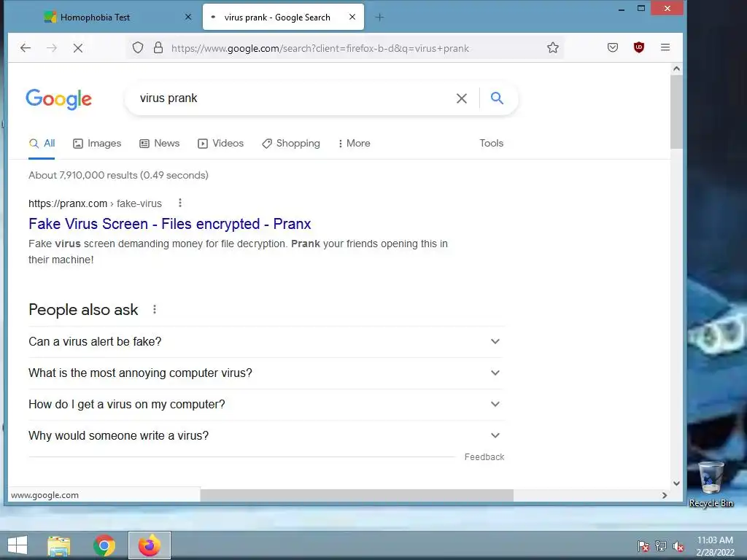
Task: Open the Save to Pocket icon
Action: [x=613, y=47]
